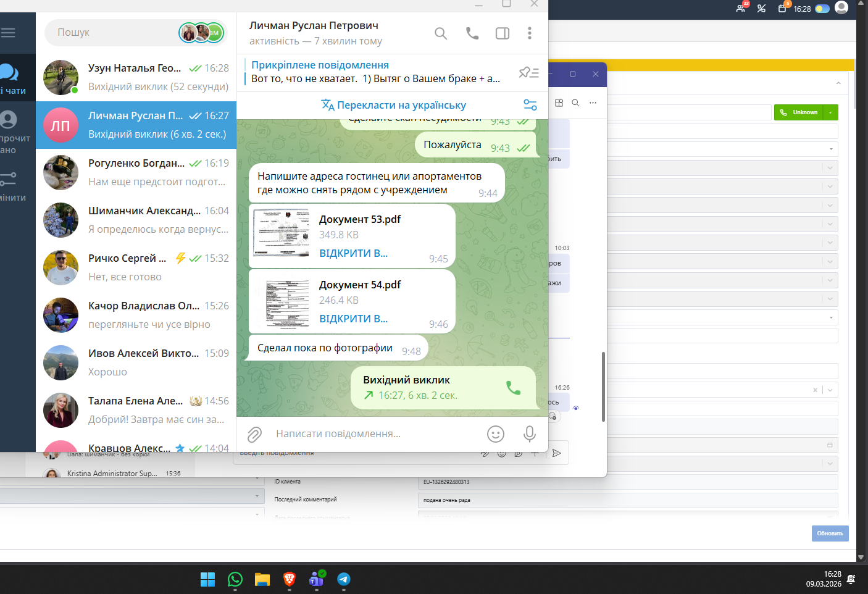Expand the dropdown arrow beside Unknown button

tap(830, 112)
